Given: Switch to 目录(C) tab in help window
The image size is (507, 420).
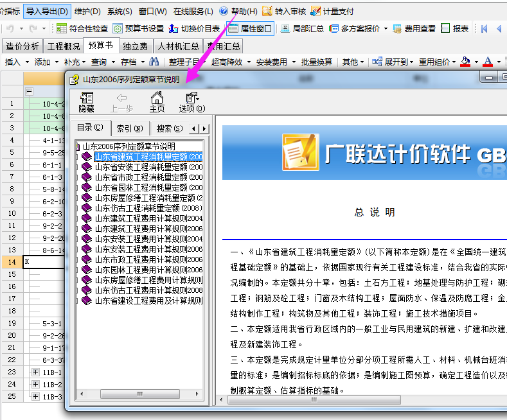Looking at the screenshot, I should 90,128.
